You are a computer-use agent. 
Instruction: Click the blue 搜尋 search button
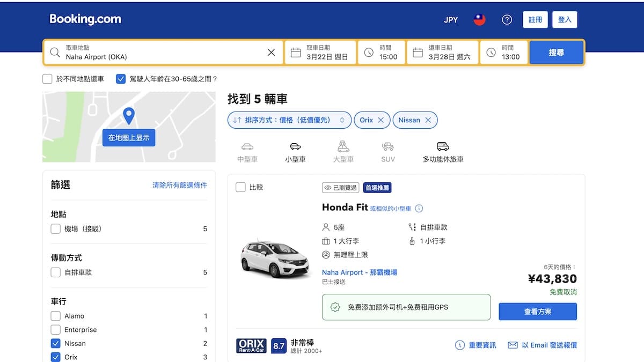point(557,53)
